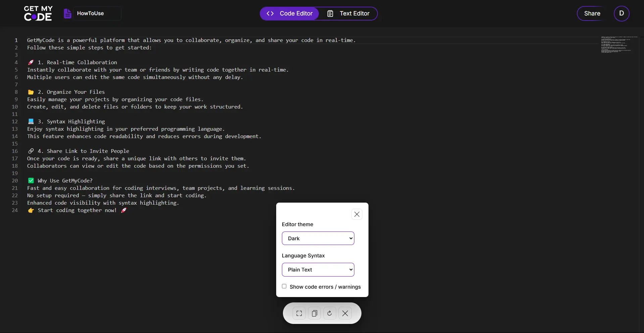Click line number 24 in the gutter
The width and height of the screenshot is (644, 333).
(15, 210)
